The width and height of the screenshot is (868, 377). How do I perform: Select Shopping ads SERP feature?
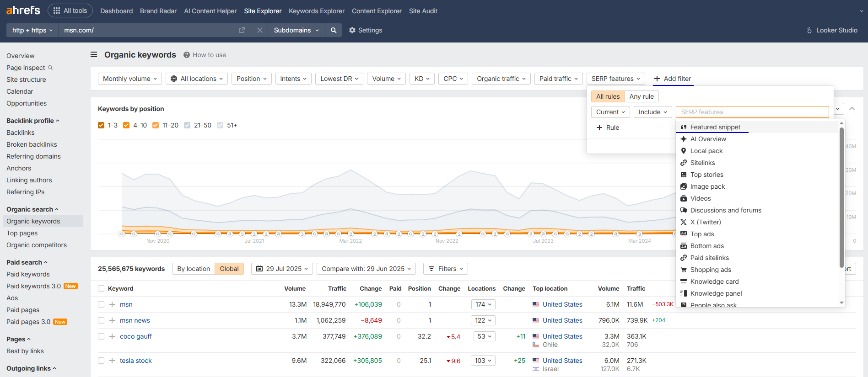(758, 270)
